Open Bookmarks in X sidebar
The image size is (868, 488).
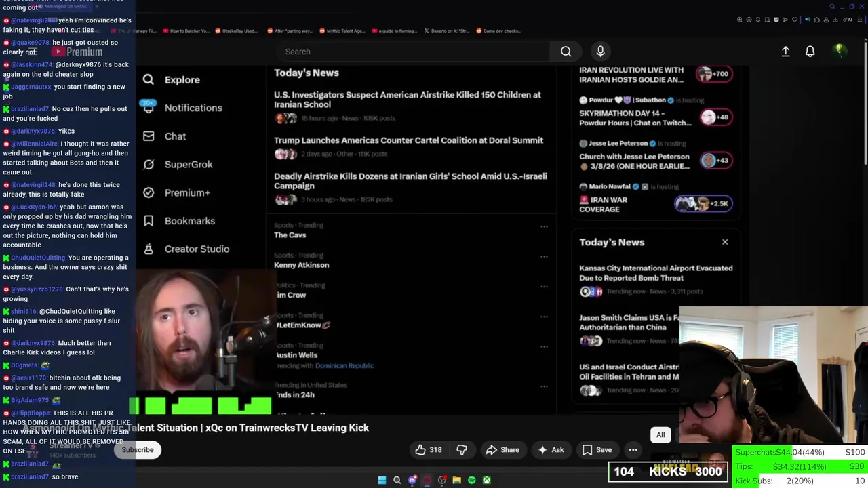pyautogui.click(x=179, y=221)
